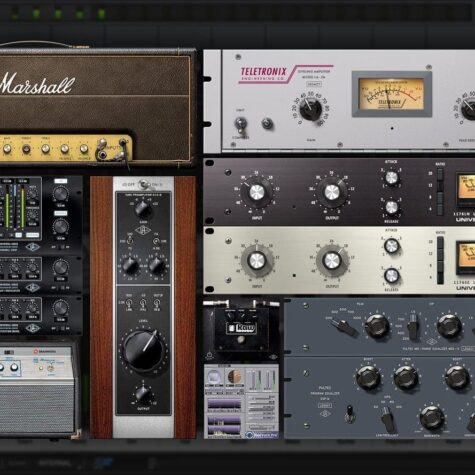Select ratio 20 on the silver 1176
The width and height of the screenshot is (475, 475).
pos(440,242)
